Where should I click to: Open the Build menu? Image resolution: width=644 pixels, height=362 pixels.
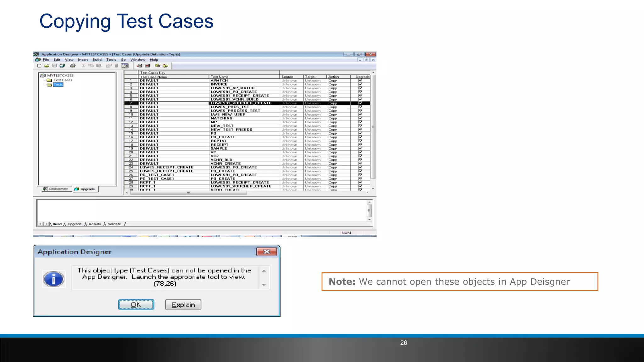click(97, 60)
